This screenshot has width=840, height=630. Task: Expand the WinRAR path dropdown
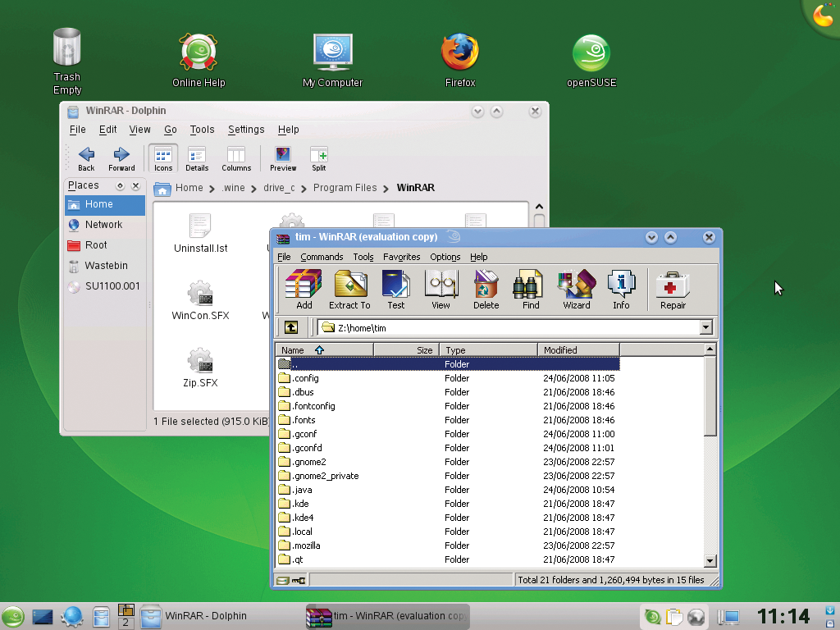[706, 327]
